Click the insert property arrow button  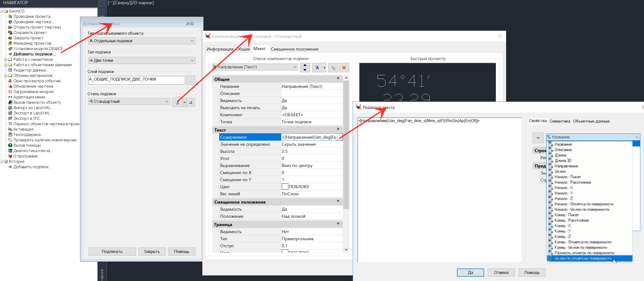click(538, 137)
